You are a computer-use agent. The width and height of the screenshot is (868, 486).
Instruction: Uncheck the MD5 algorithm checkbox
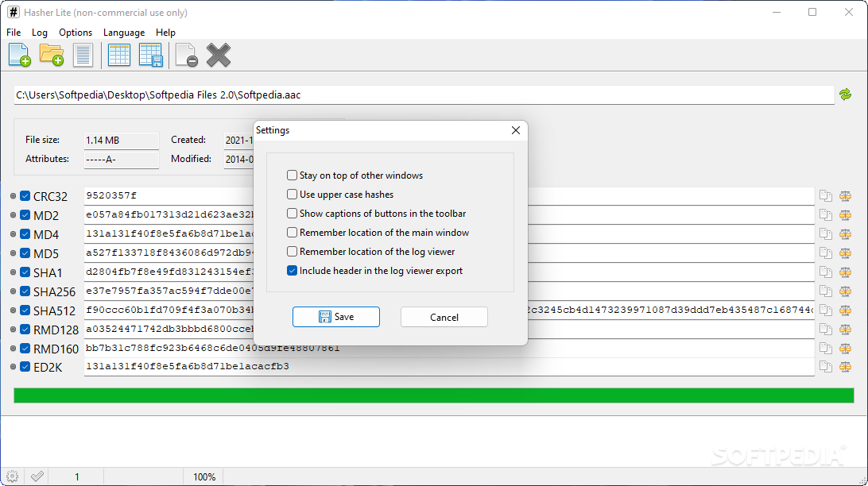coord(25,253)
